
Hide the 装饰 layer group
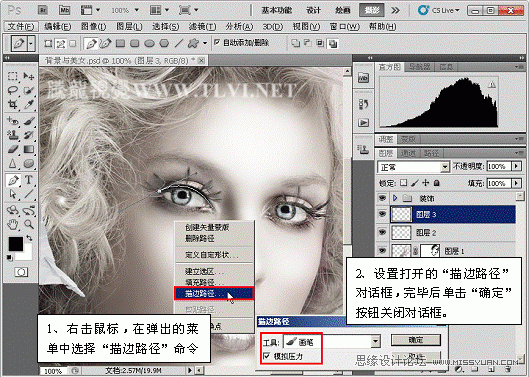pyautogui.click(x=382, y=198)
